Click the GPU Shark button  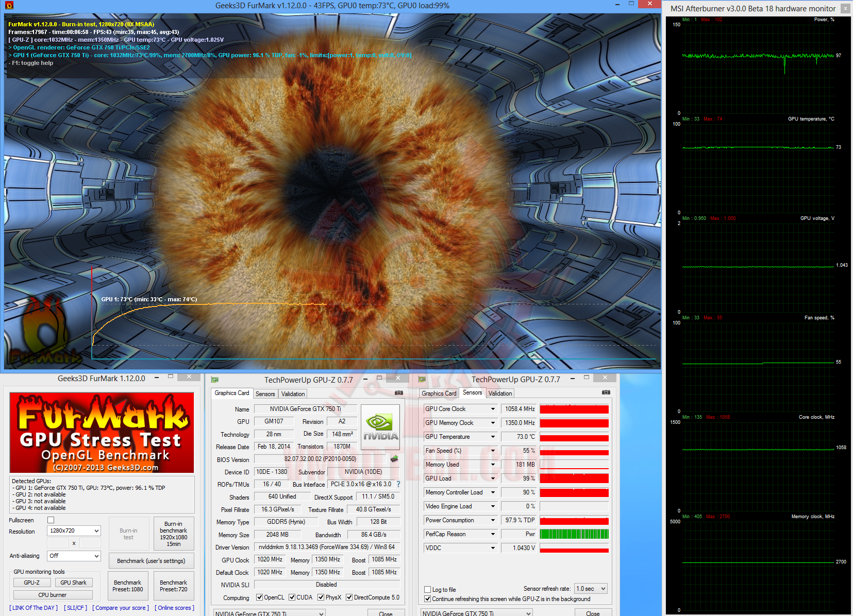tap(73, 583)
